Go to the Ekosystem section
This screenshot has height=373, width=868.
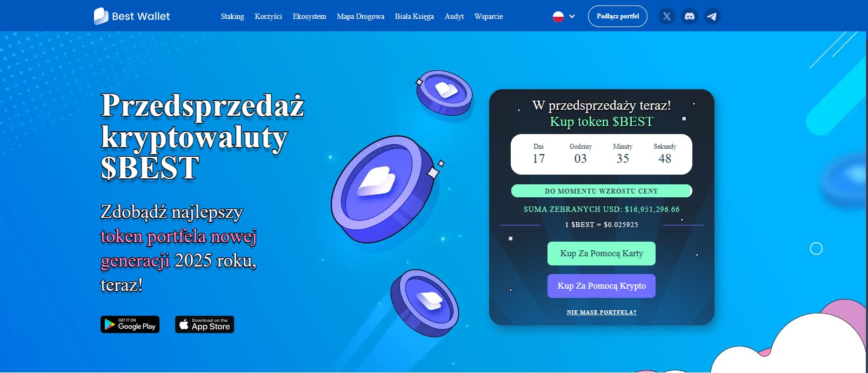coord(309,16)
